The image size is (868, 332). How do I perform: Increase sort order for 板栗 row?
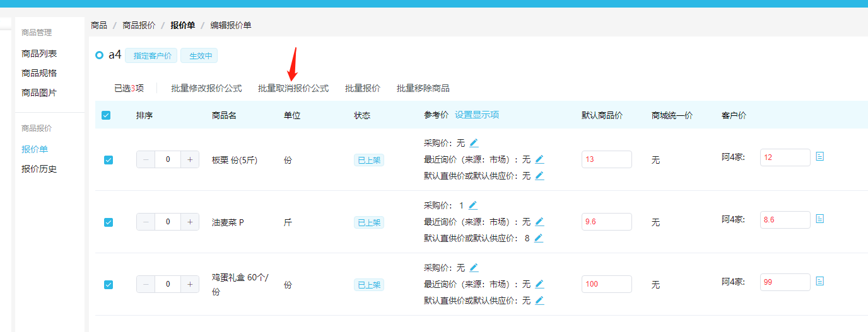pyautogui.click(x=190, y=159)
